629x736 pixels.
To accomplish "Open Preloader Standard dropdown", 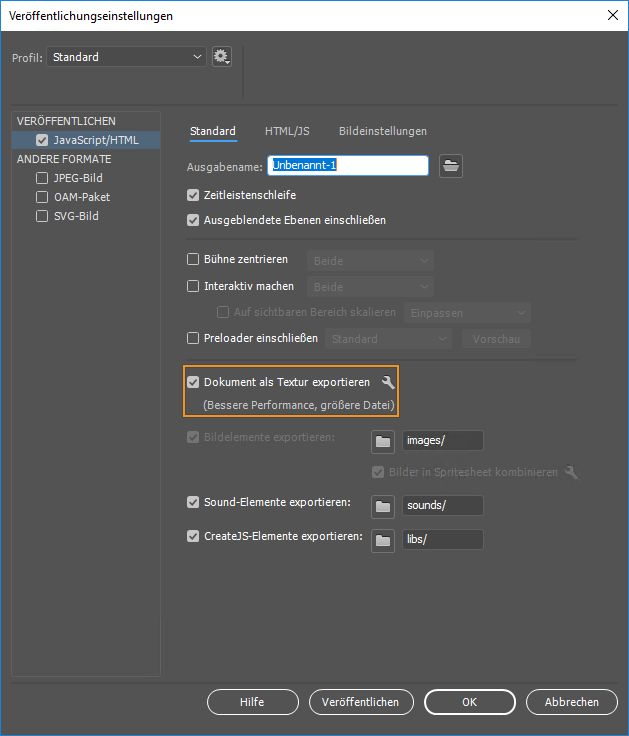I will [x=388, y=339].
